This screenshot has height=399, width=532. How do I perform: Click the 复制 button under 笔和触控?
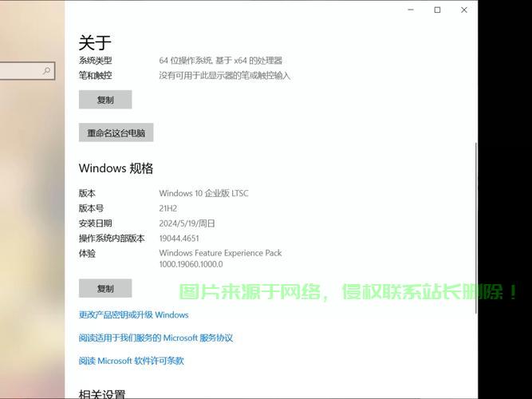pyautogui.click(x=105, y=100)
